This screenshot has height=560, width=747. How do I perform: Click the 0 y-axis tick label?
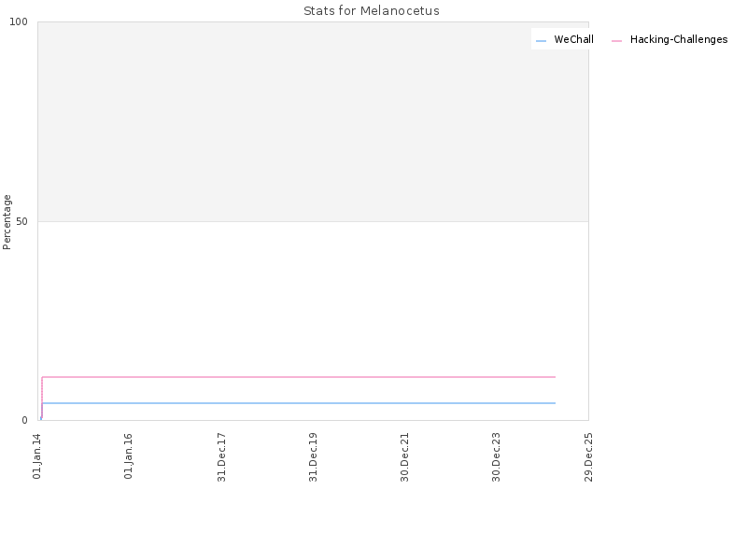click(25, 421)
